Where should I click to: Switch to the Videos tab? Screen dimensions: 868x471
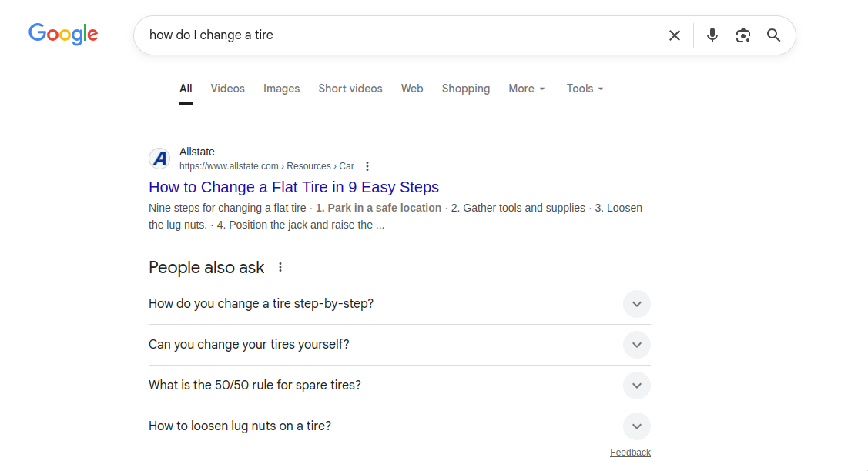(227, 89)
